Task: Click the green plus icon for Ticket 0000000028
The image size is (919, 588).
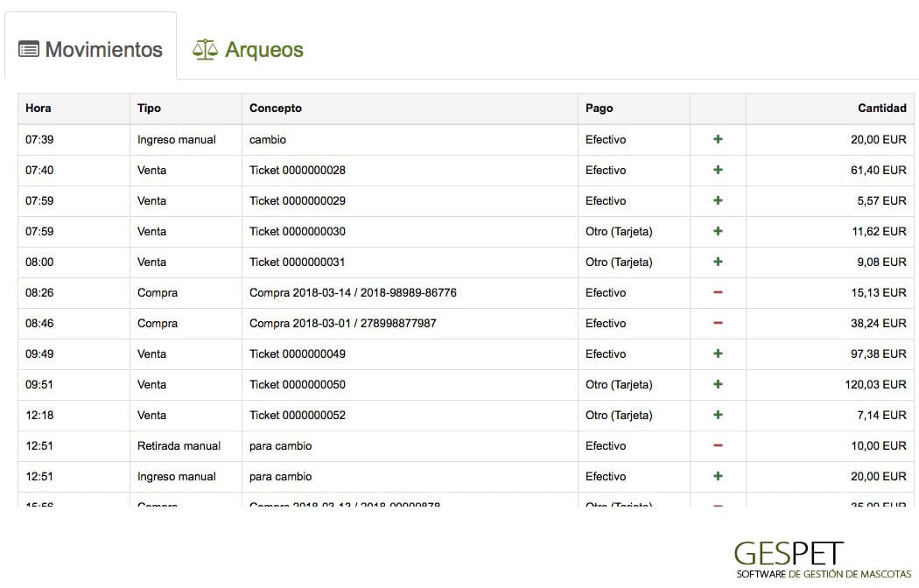Action: (x=718, y=170)
